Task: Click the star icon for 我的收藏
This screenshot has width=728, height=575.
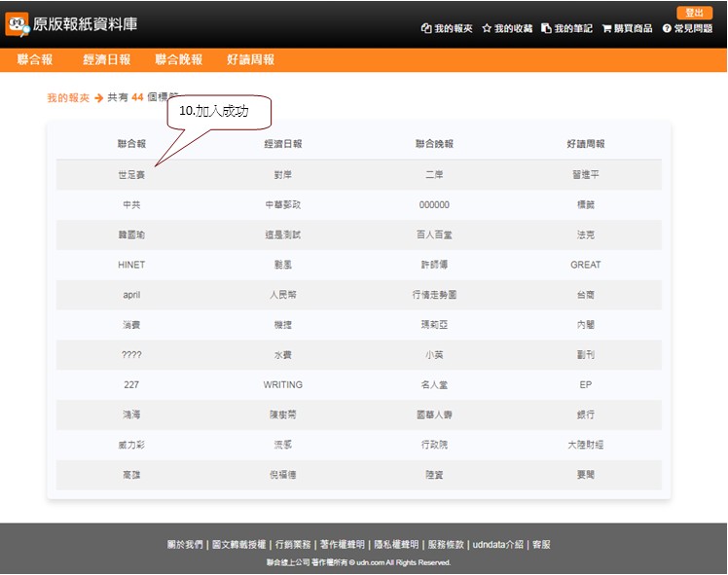Action: (487, 28)
